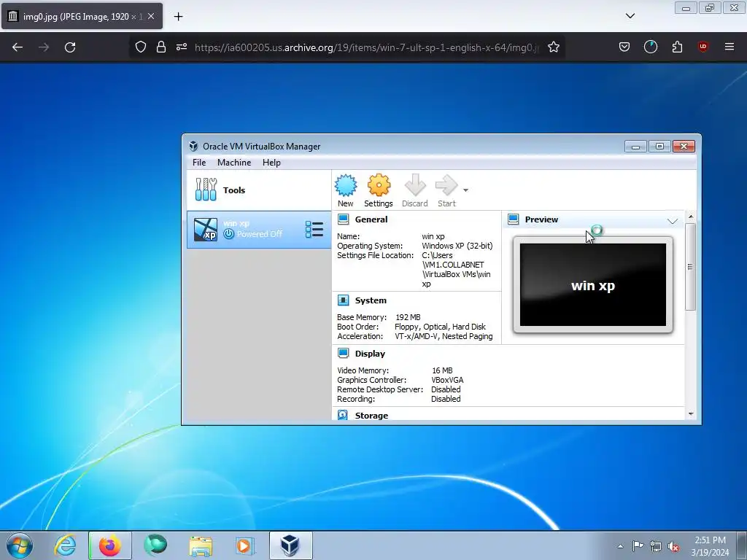747x560 pixels.
Task: Click the New virtual machine icon
Action: [345, 186]
